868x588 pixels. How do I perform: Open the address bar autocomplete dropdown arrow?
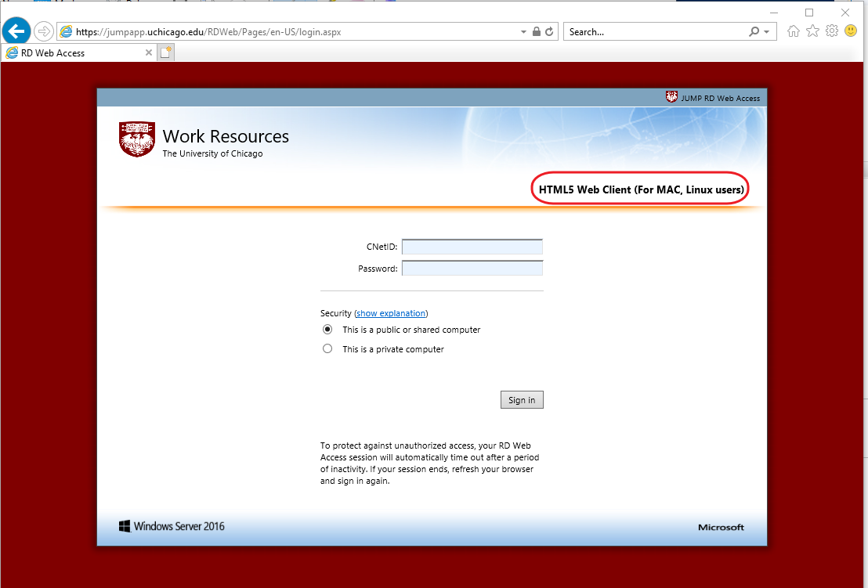point(523,31)
